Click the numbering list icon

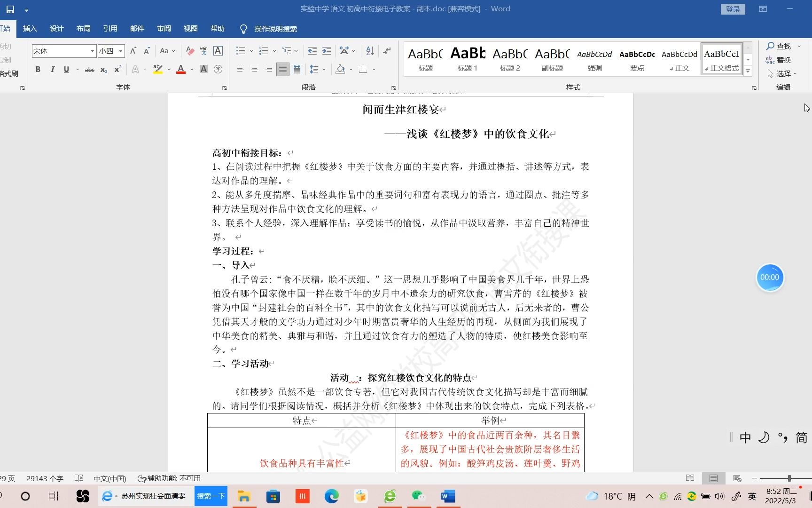tap(263, 51)
